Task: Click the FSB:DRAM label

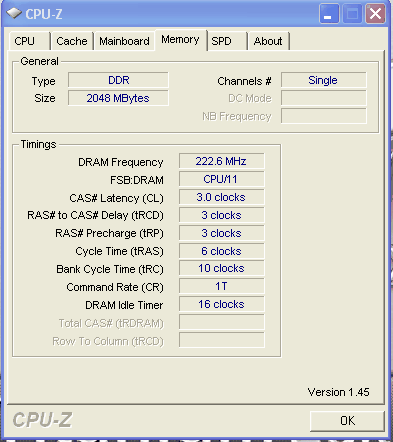Action: tap(137, 180)
